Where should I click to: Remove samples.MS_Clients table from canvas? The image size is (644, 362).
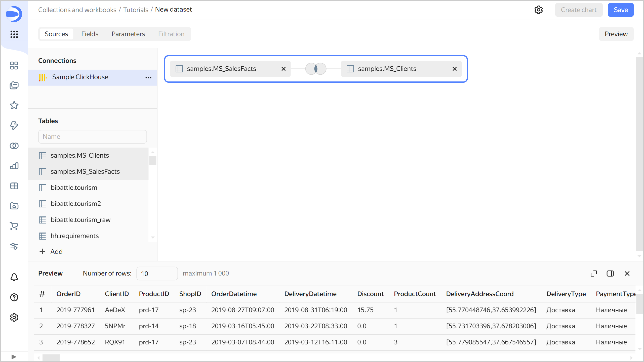(454, 69)
